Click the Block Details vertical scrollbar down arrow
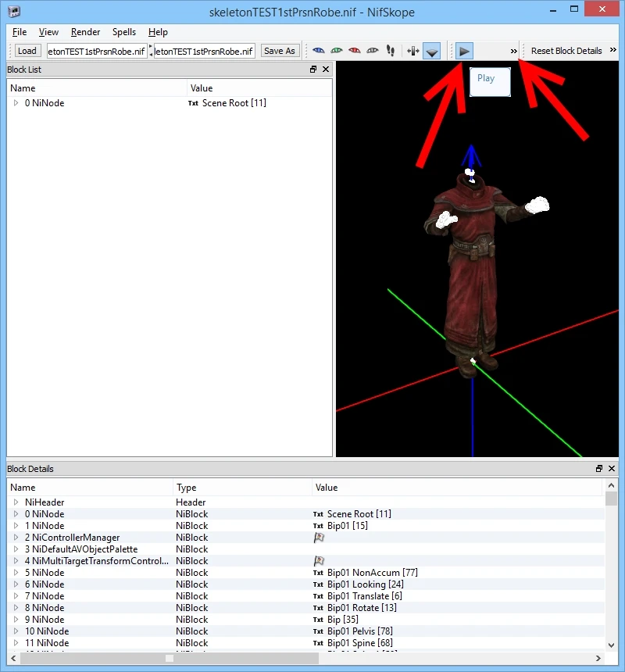The height and width of the screenshot is (672, 625). pos(611,645)
